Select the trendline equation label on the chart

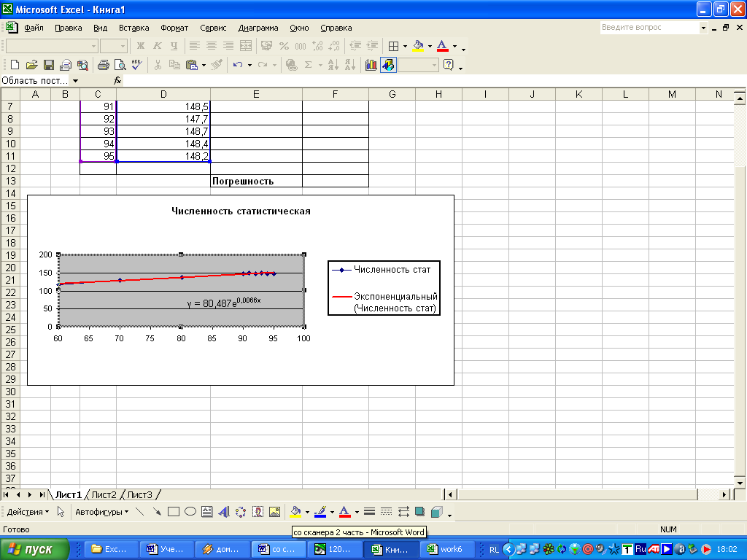(x=224, y=303)
